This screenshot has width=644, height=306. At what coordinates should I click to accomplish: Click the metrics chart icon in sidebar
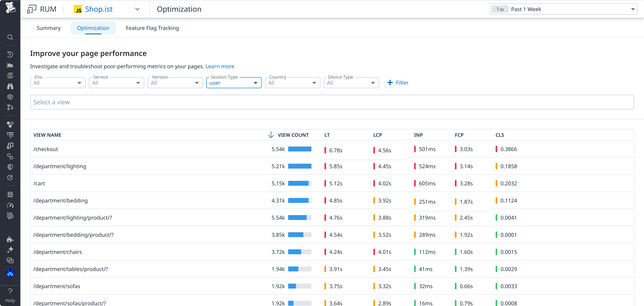point(10,65)
